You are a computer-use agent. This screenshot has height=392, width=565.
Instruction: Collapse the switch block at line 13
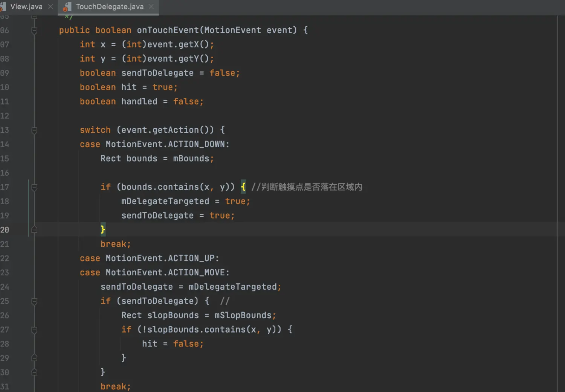coord(34,130)
